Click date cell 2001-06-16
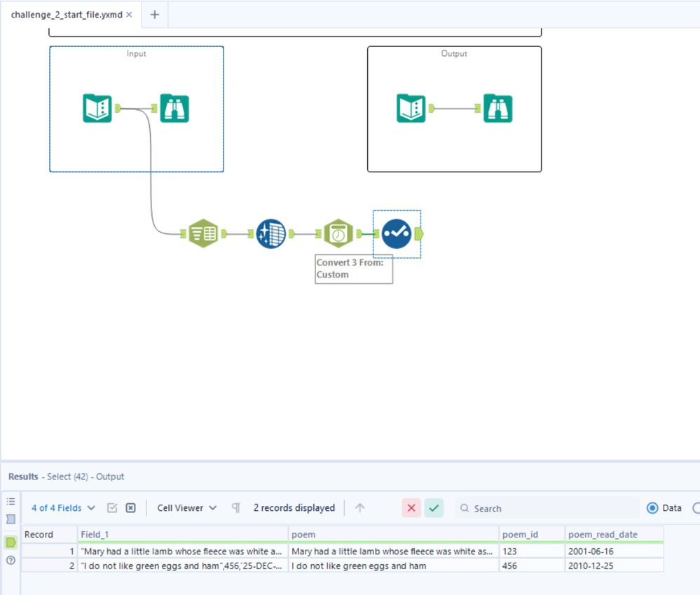This screenshot has width=700, height=595. click(x=614, y=552)
